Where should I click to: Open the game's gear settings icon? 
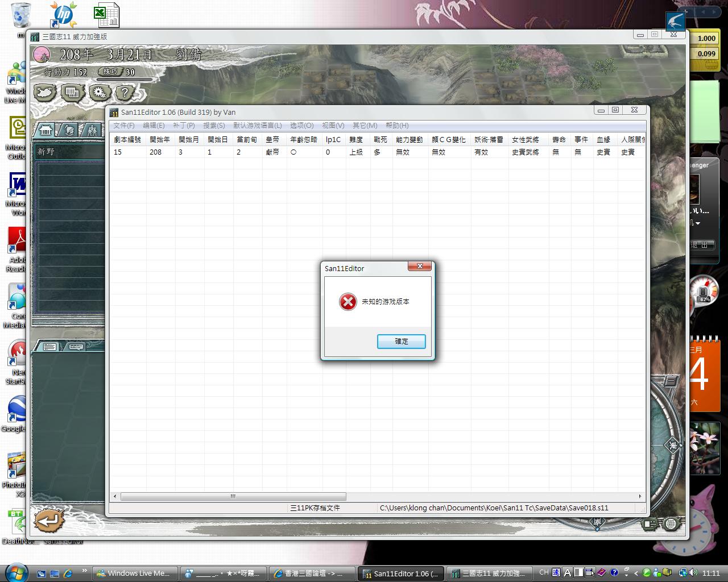(x=99, y=92)
